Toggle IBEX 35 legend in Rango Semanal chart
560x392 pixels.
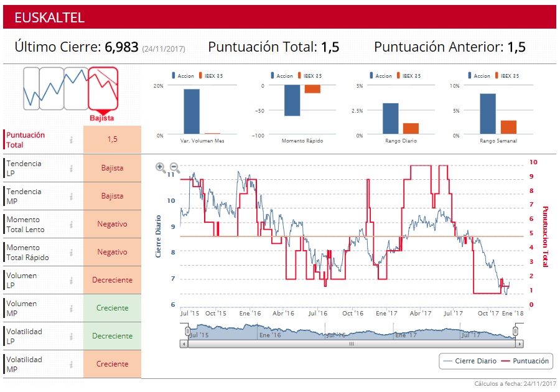[506, 76]
